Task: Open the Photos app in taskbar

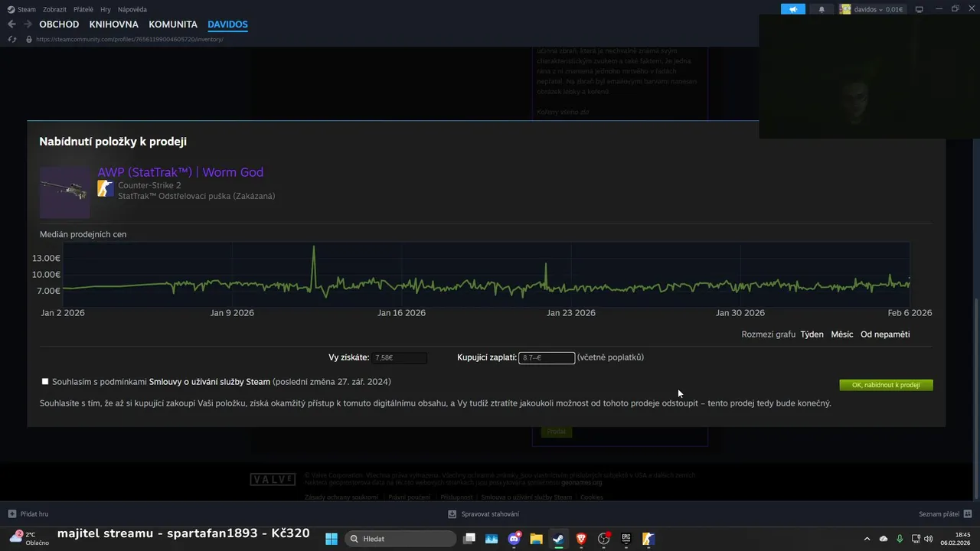Action: tap(492, 539)
